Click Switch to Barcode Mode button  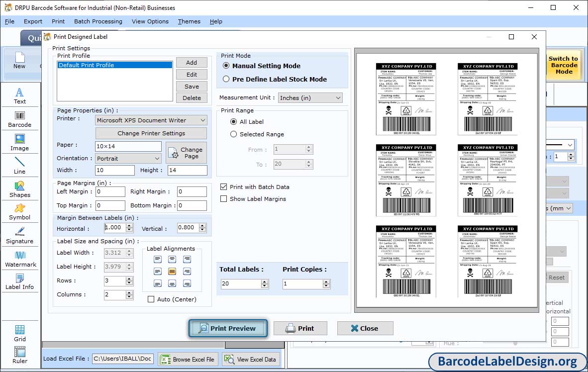(x=563, y=65)
